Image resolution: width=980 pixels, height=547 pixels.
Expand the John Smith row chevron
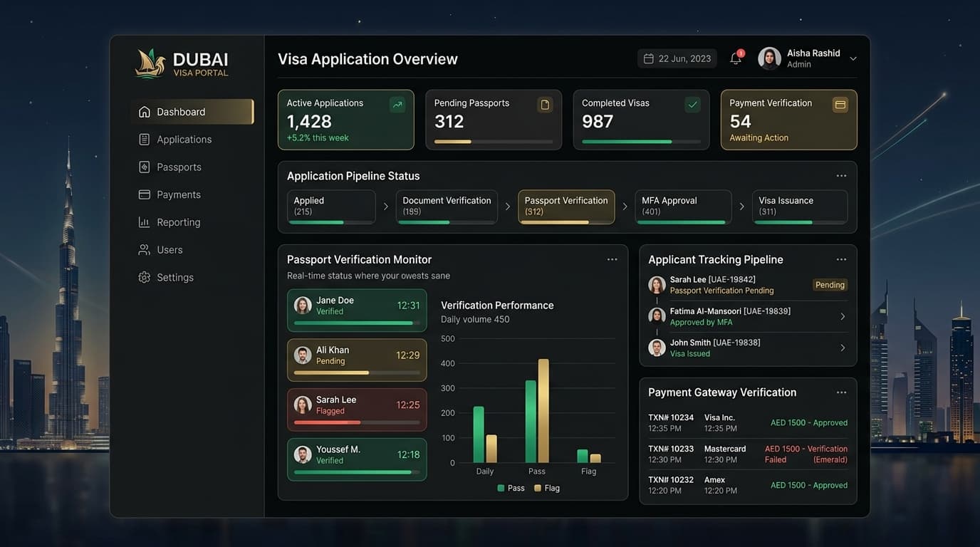click(843, 348)
